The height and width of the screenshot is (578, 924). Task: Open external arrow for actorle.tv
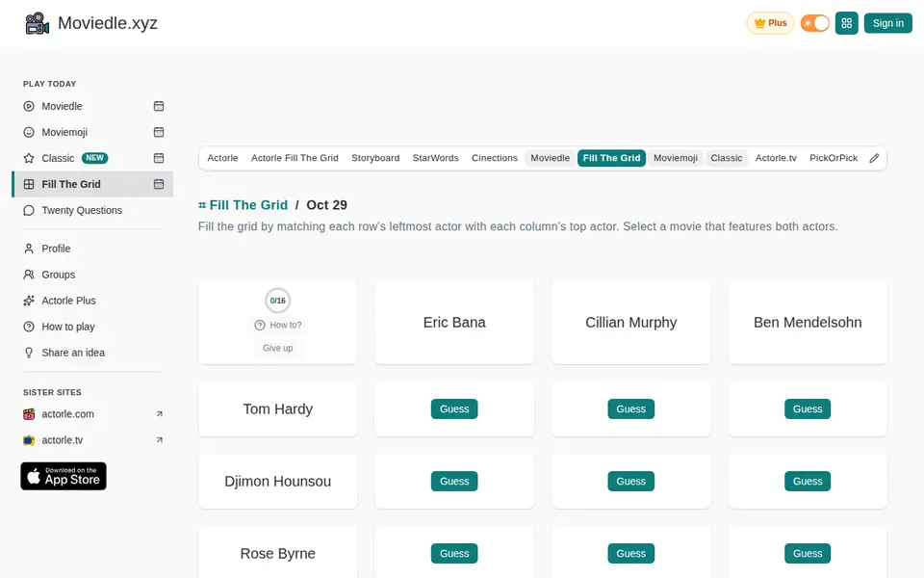[159, 440]
